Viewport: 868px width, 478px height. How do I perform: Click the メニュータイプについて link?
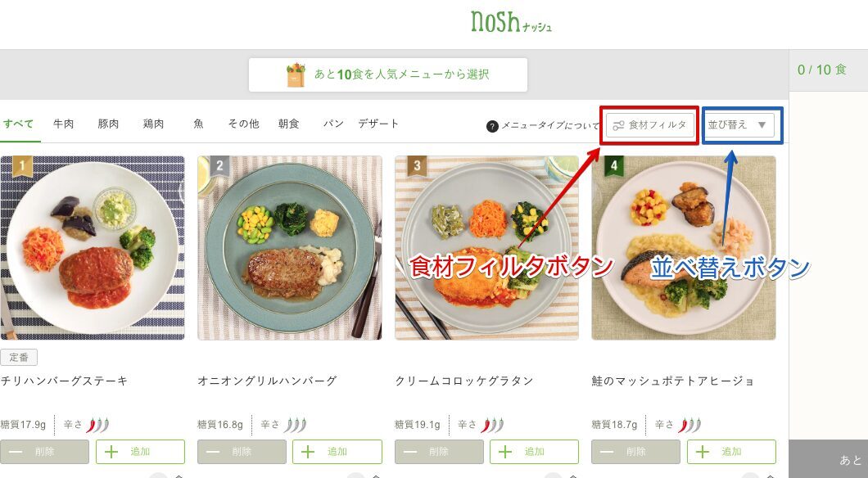point(550,126)
